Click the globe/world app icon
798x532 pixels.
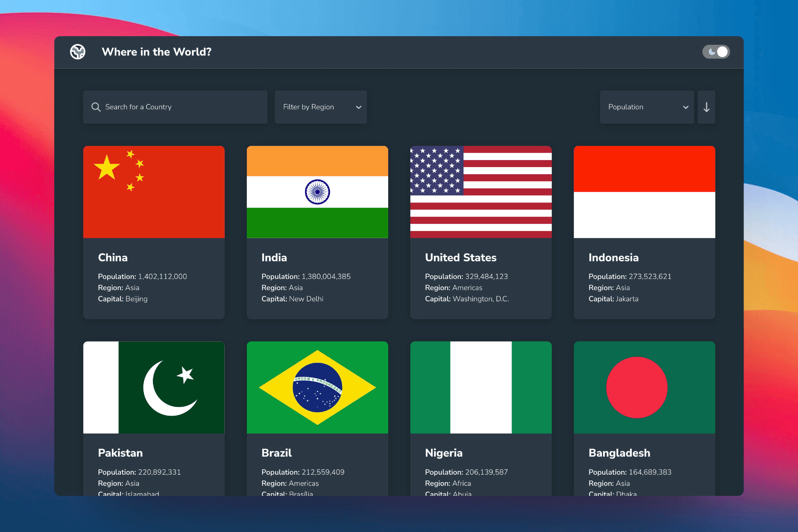(78, 52)
